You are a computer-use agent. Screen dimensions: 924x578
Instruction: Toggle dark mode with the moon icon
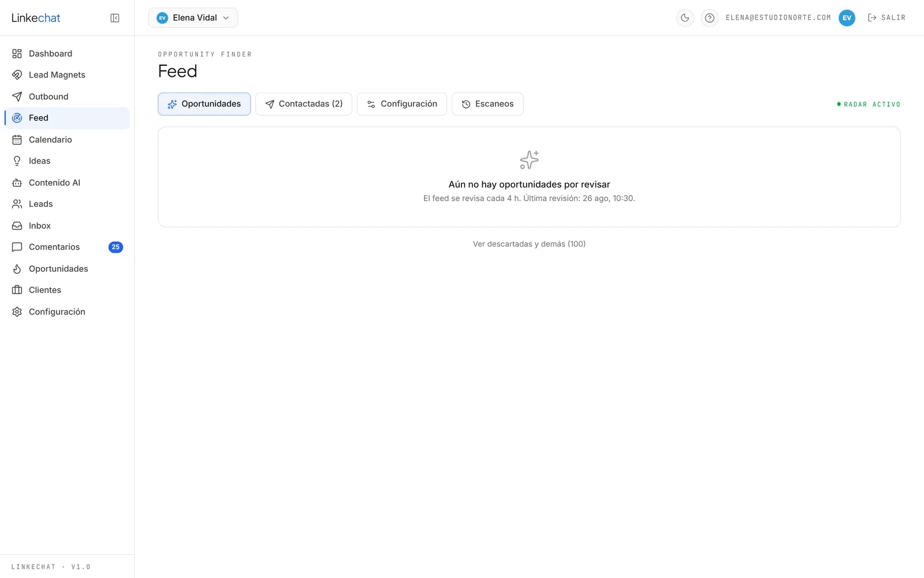685,18
